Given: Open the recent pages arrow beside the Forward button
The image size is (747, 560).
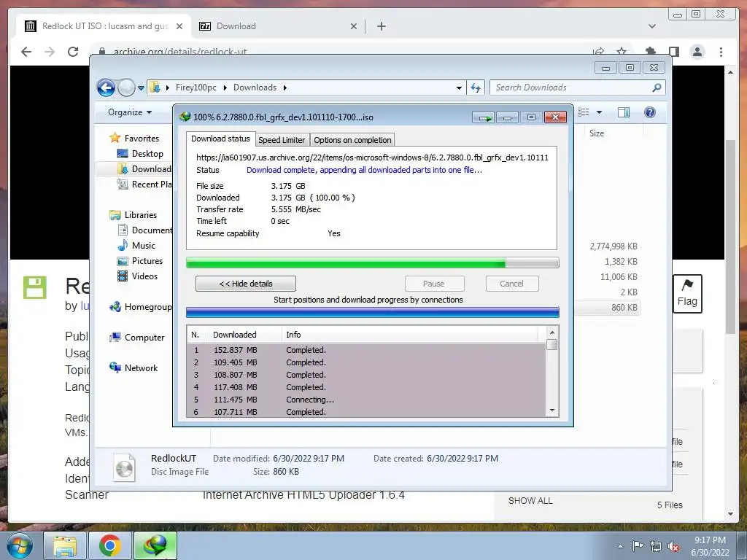Looking at the screenshot, I should click(x=141, y=87).
